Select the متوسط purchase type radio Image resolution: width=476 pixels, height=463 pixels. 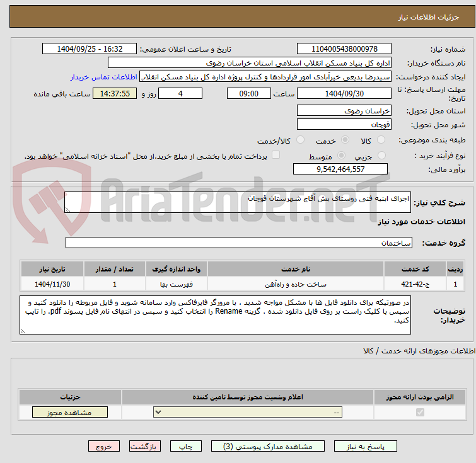(x=341, y=156)
